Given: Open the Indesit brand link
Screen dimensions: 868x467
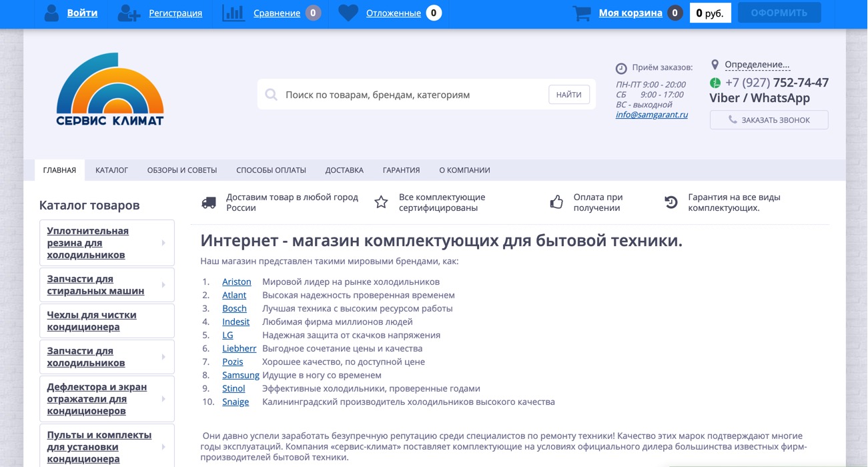Looking at the screenshot, I should coord(236,322).
